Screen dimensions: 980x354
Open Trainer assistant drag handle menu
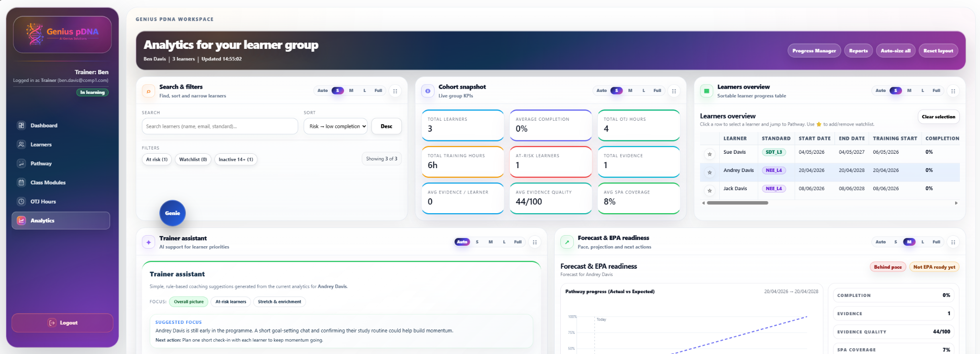[535, 242]
